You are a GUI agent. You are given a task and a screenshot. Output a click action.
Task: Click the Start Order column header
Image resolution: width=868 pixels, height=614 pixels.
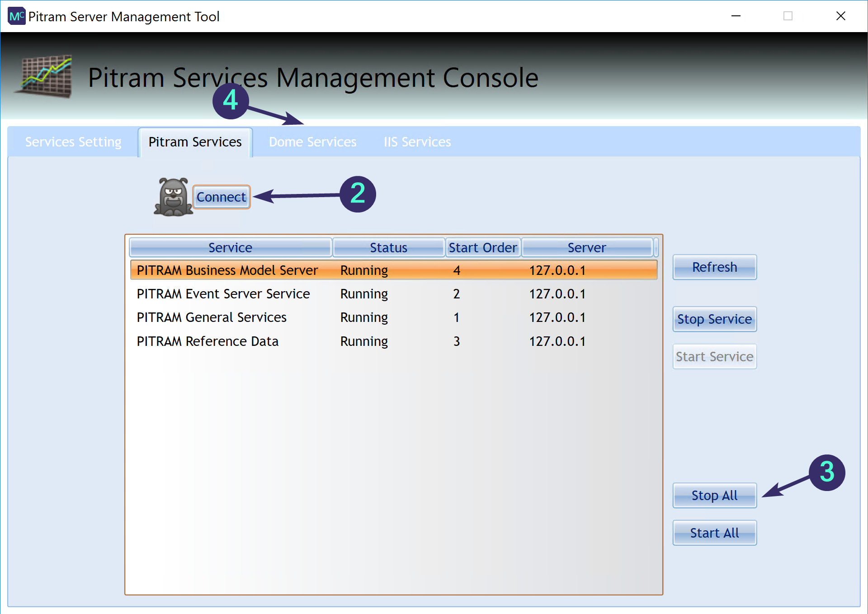point(482,248)
